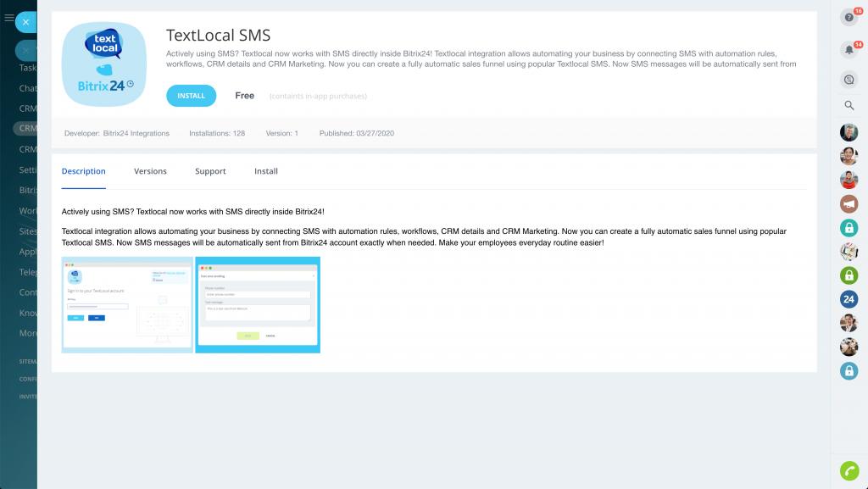Switch to the Versions tab

point(150,171)
